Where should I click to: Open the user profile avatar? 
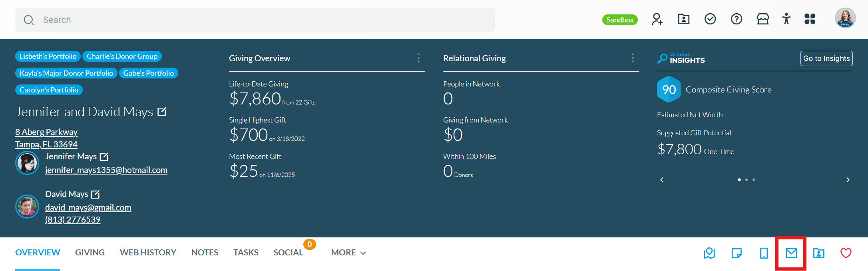pyautogui.click(x=845, y=18)
